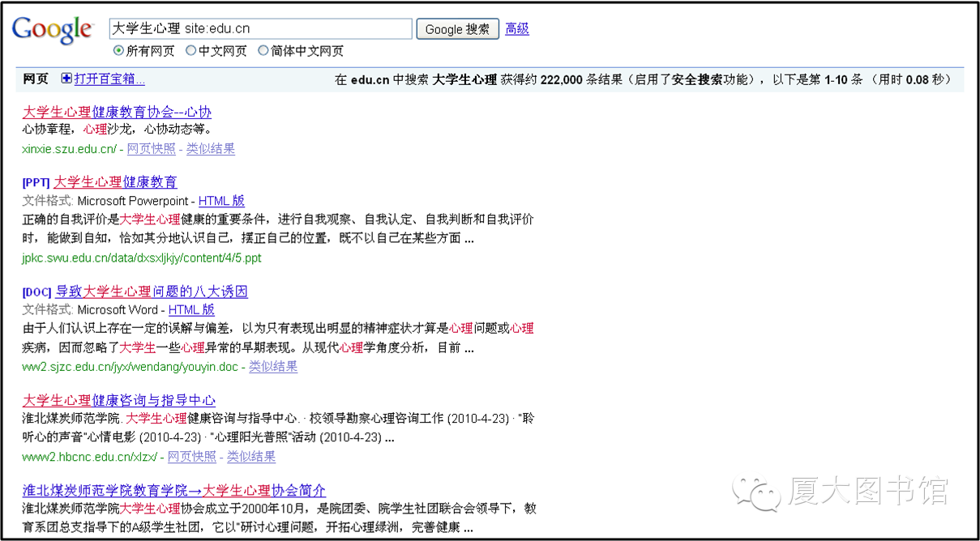Open result 大学生心理健康咨询与指导中心
Screen dimensions: 980x541
point(119,400)
